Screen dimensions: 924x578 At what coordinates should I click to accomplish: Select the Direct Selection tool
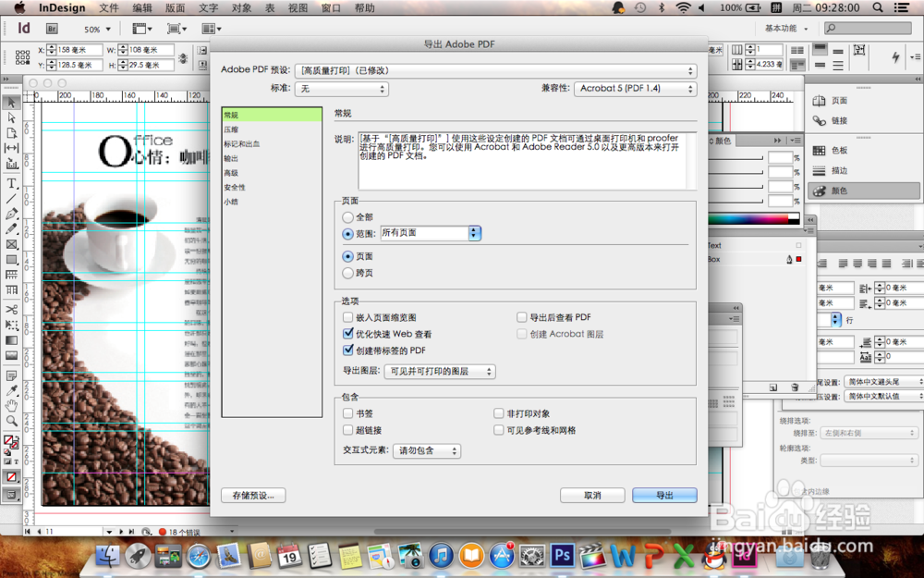click(11, 118)
